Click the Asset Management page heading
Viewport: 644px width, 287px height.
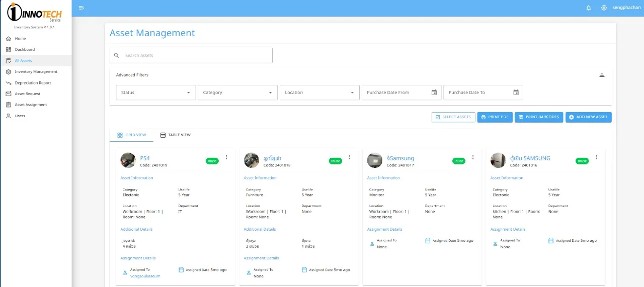coord(152,33)
